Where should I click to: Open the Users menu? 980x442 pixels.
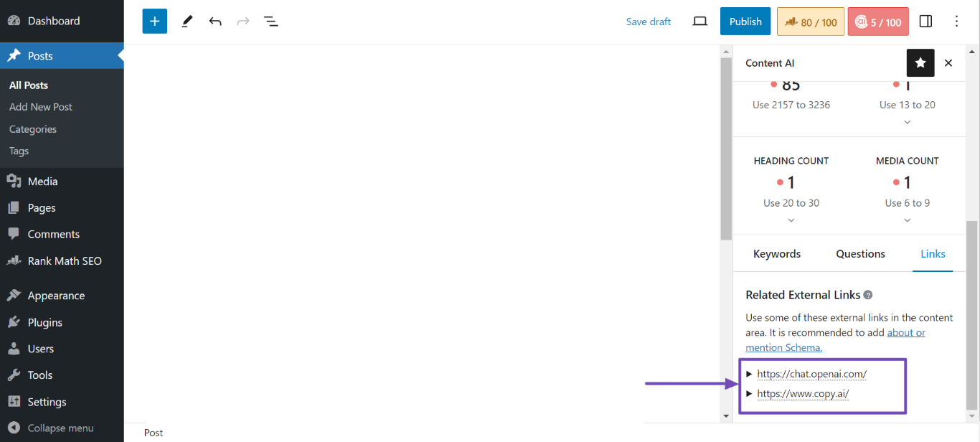tap(62, 349)
